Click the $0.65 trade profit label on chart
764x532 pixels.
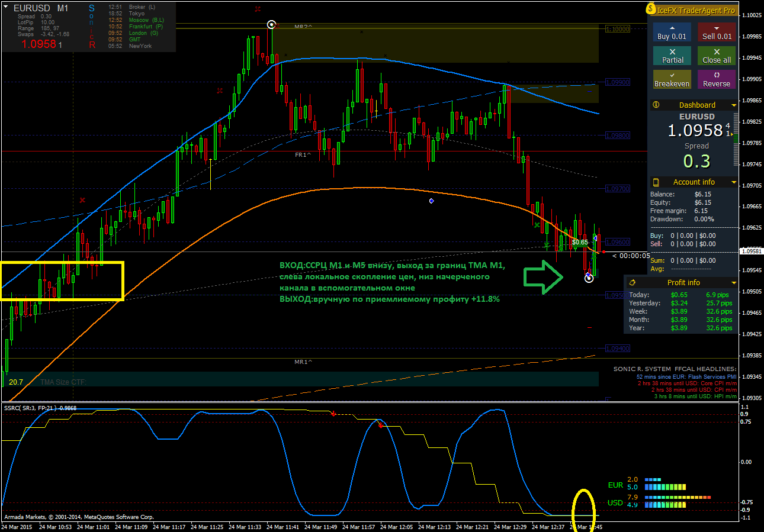[580, 242]
